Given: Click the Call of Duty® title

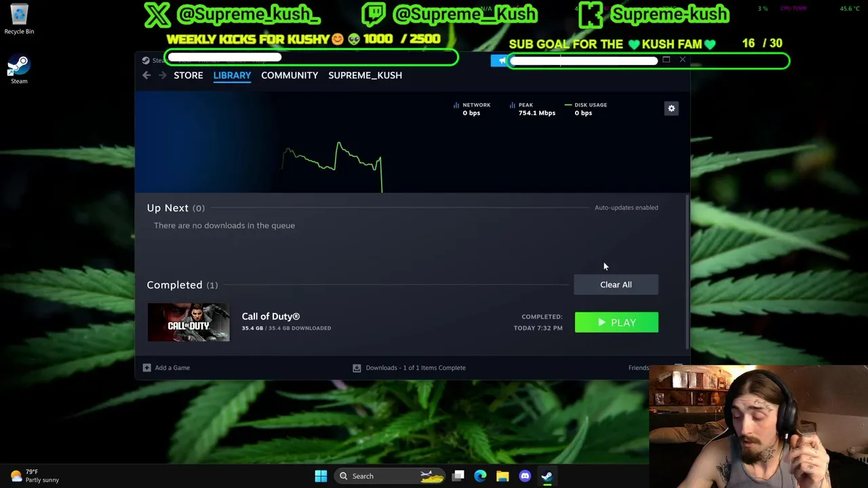Looking at the screenshot, I should tap(271, 316).
